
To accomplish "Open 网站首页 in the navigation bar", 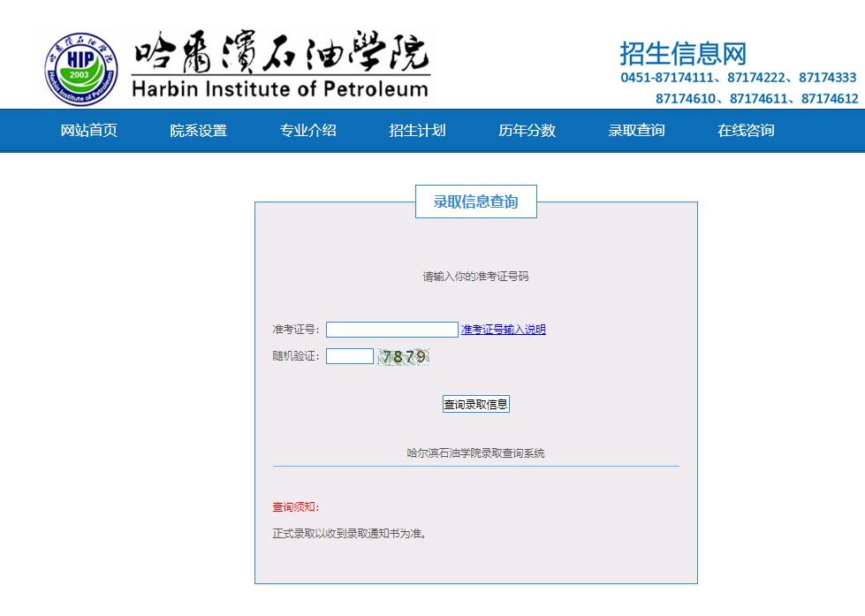I will coord(89,130).
